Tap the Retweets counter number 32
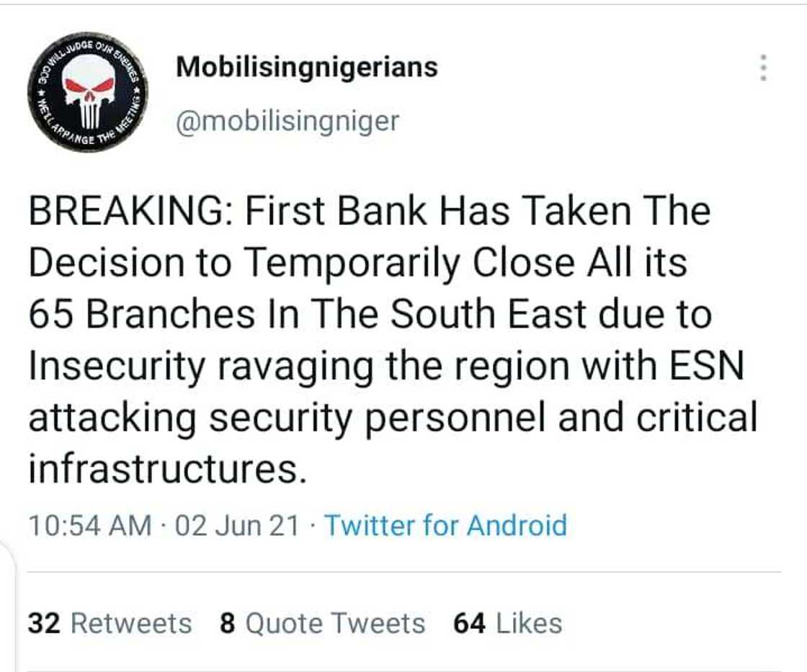The width and height of the screenshot is (807, 672). pos(45,622)
